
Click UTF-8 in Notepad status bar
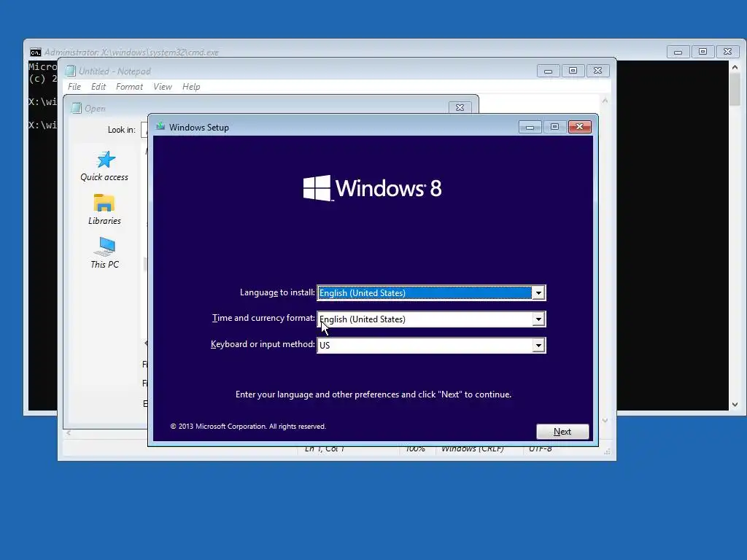541,448
